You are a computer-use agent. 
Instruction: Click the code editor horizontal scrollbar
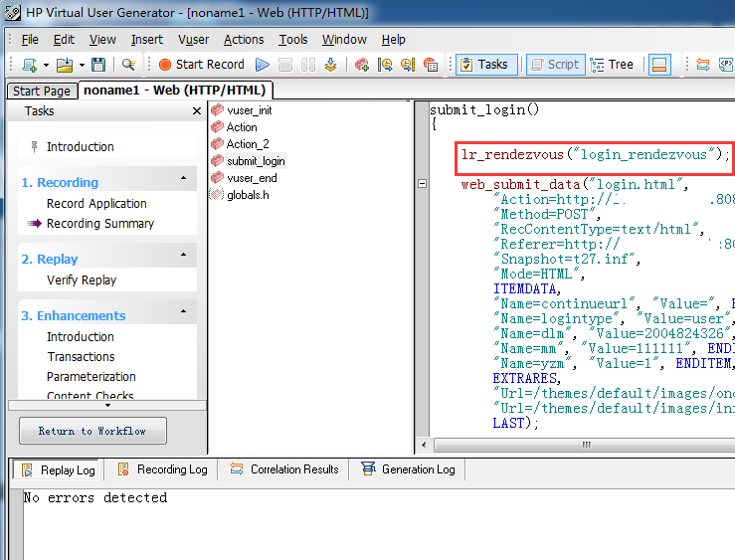coord(586,445)
